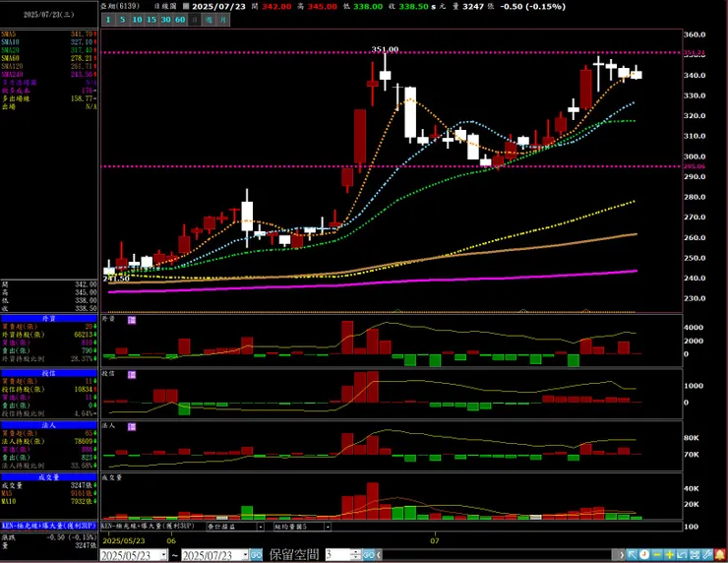
Task: Click the blue 投信 panel header
Action: tap(49, 373)
